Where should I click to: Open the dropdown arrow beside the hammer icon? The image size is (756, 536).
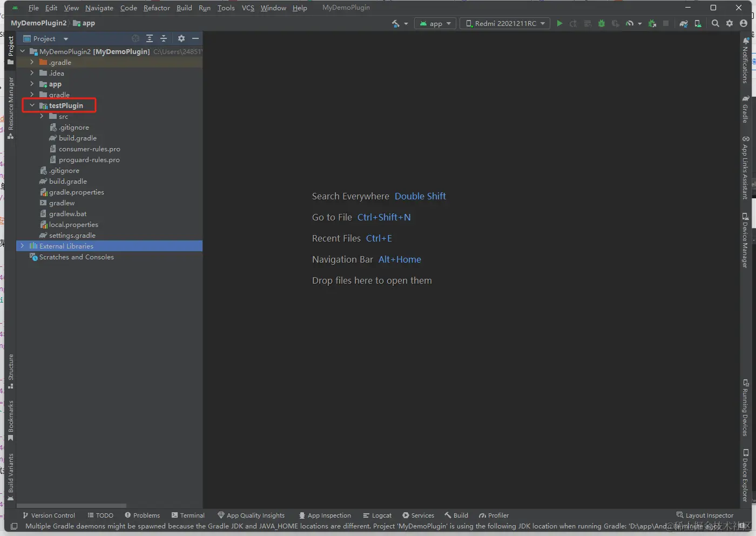(x=406, y=24)
